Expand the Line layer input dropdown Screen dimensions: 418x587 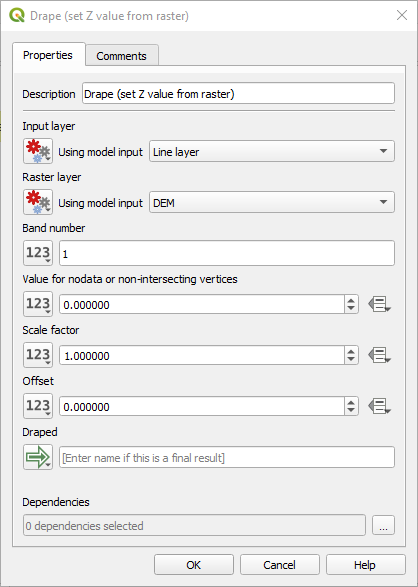click(272, 151)
